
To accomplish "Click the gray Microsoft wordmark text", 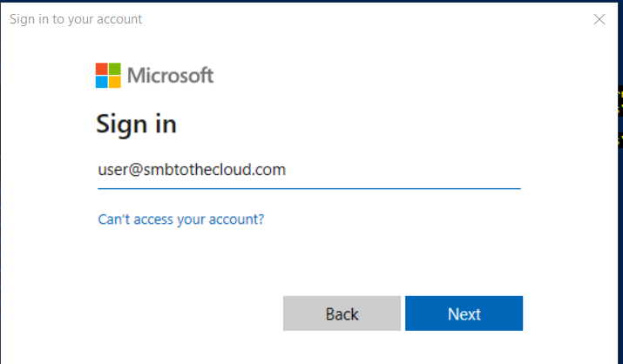I will pos(171,76).
